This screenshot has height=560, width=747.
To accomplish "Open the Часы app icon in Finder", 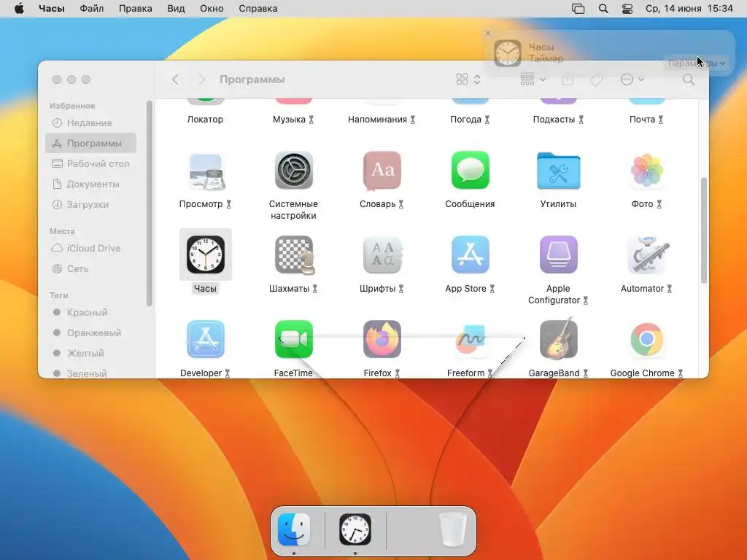I will [205, 254].
